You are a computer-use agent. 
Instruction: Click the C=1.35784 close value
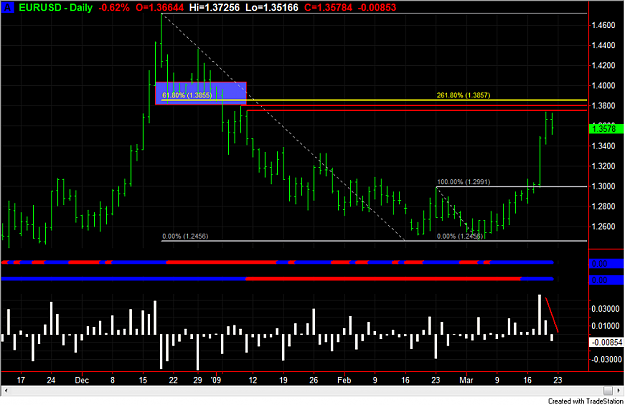pyautogui.click(x=328, y=7)
